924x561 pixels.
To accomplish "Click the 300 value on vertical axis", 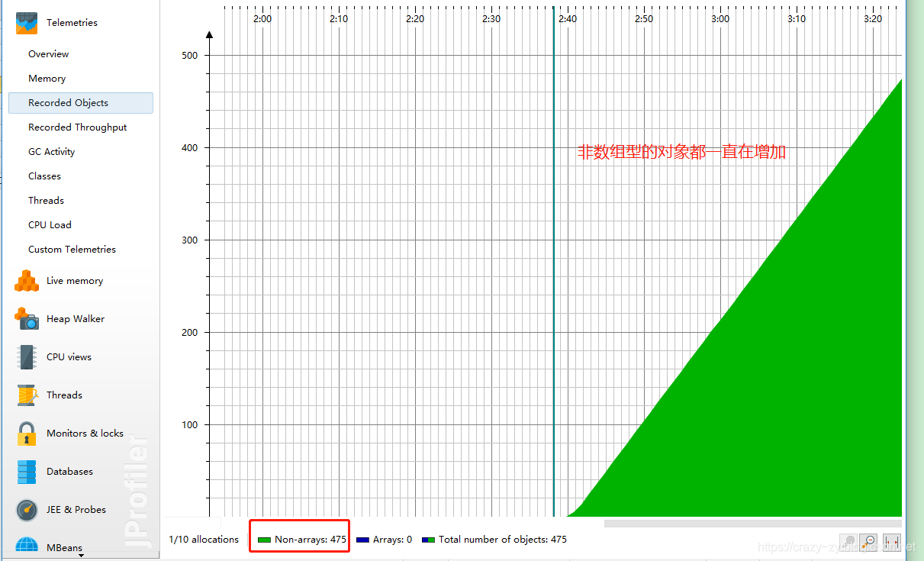I will point(189,240).
